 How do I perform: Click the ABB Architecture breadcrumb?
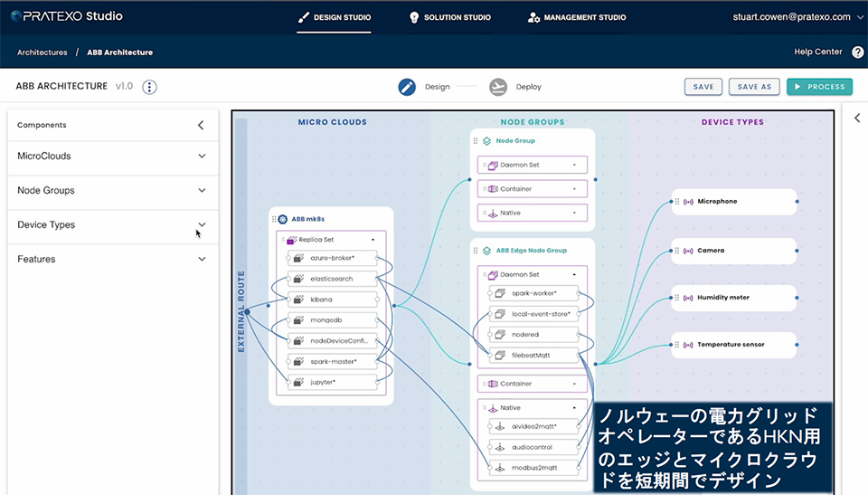point(119,52)
